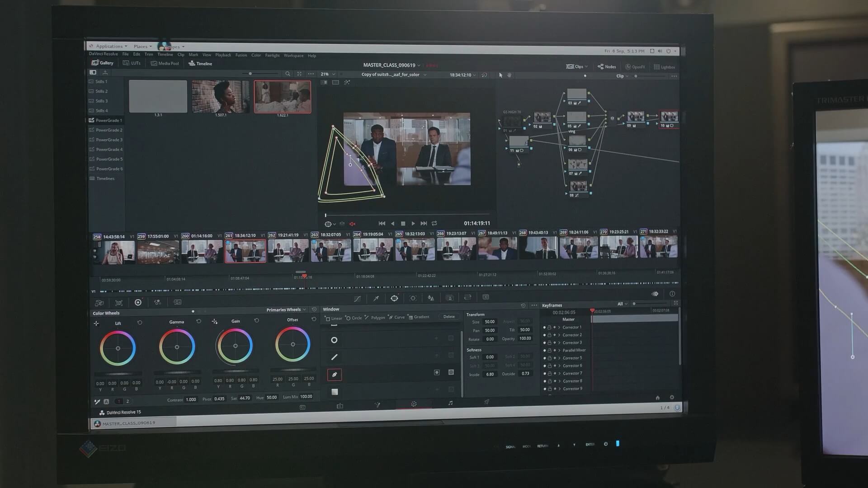Open the Blur palette icon

431,298
